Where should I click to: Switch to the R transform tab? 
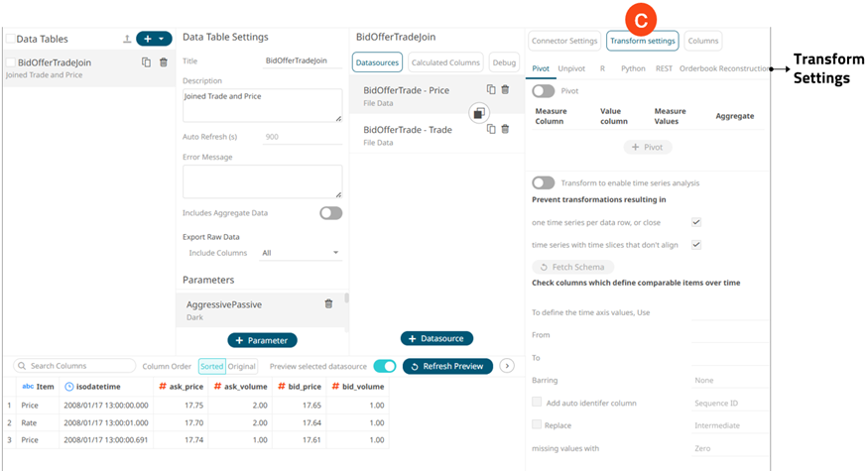602,68
